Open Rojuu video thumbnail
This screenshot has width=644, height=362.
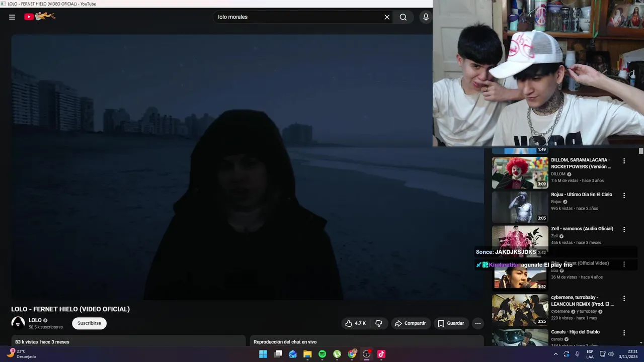click(x=520, y=207)
